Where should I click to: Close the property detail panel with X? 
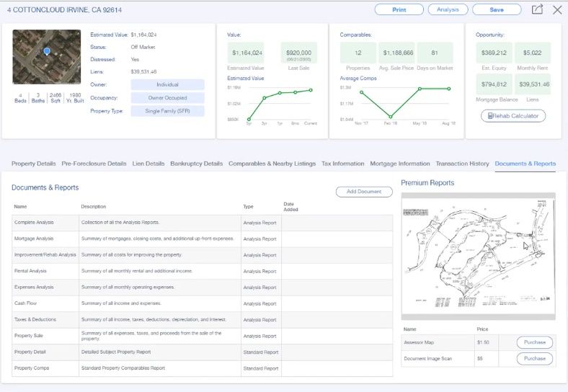[x=557, y=9]
